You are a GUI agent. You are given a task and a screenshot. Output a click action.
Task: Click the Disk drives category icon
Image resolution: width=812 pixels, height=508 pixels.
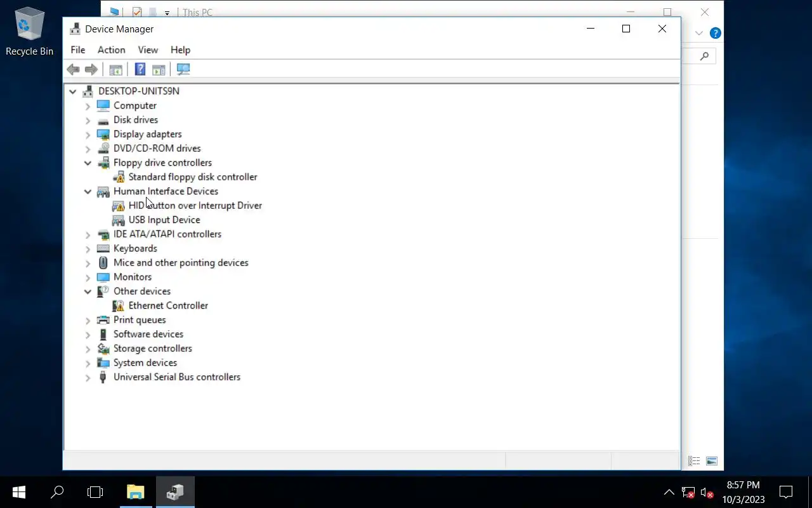point(103,120)
